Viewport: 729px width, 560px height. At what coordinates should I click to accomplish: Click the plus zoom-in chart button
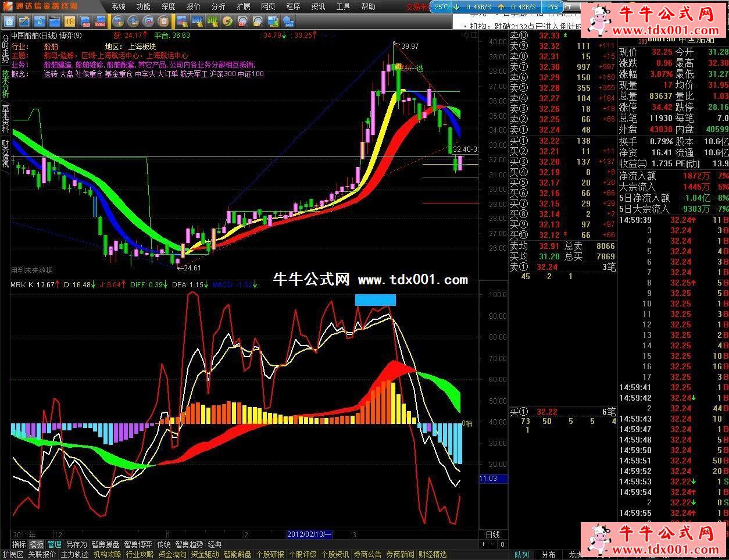pos(484,544)
